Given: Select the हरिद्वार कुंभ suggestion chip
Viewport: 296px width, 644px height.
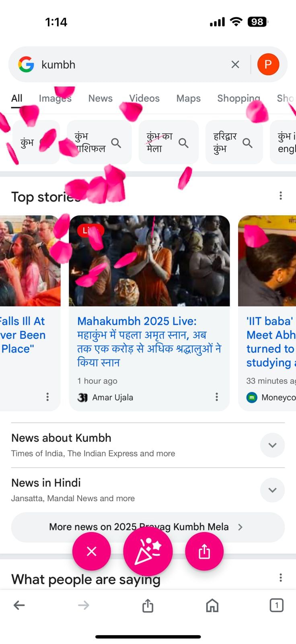Looking at the screenshot, I should [x=234, y=142].
